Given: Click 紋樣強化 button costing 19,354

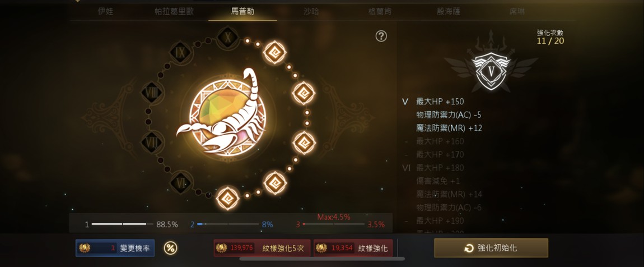Looking at the screenshot, I should 353,248.
